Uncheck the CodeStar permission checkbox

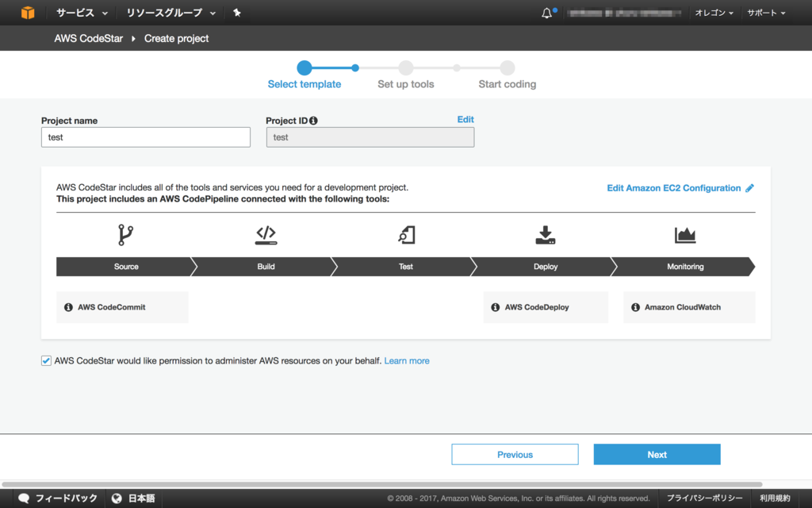pos(46,361)
